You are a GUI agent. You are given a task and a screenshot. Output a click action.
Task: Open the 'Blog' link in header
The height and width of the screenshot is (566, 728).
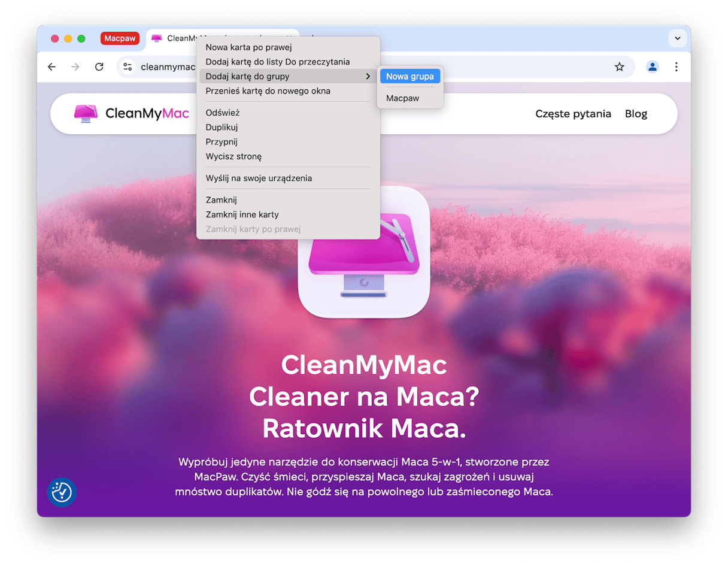(x=636, y=114)
